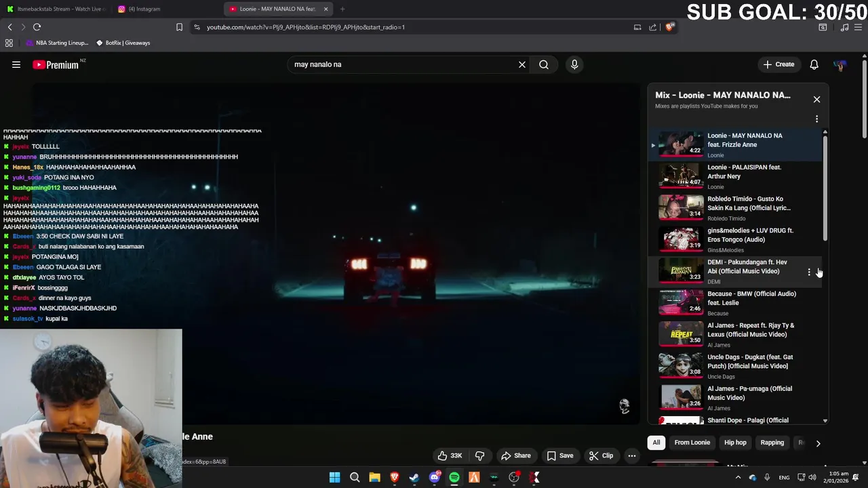
Task: Select the Rapping chip
Action: (x=772, y=443)
